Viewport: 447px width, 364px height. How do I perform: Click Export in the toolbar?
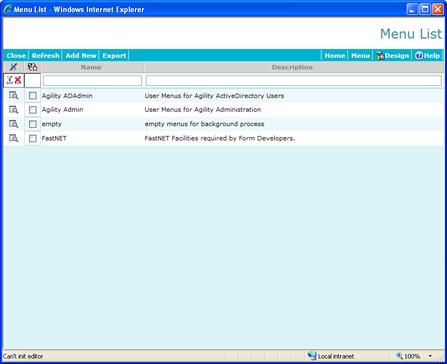coord(114,56)
